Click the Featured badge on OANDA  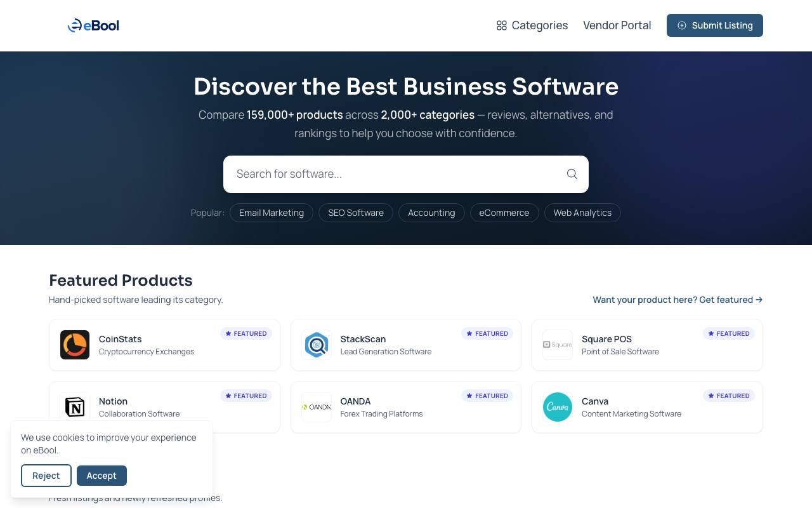click(x=487, y=396)
